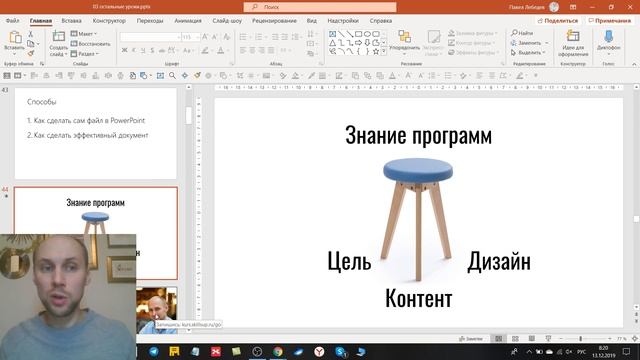This screenshot has width=640, height=360.
Task: Switch to the Анимация tab
Action: click(x=188, y=20)
